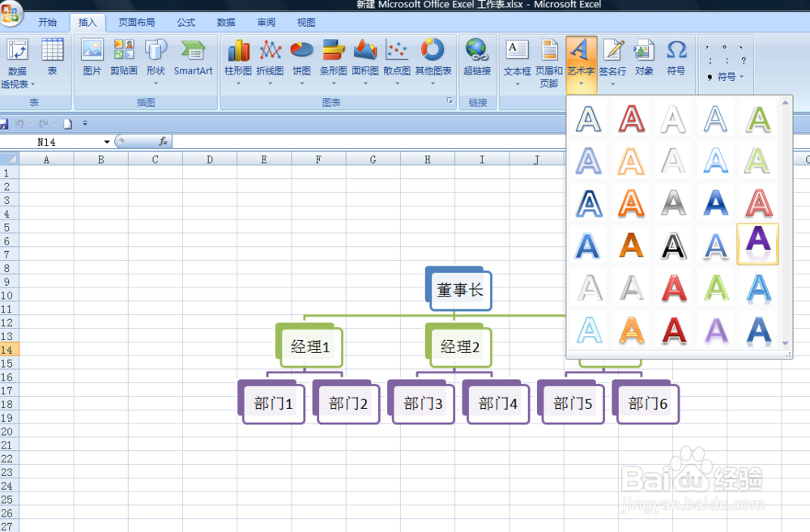Insert an 对象 object

click(644, 57)
